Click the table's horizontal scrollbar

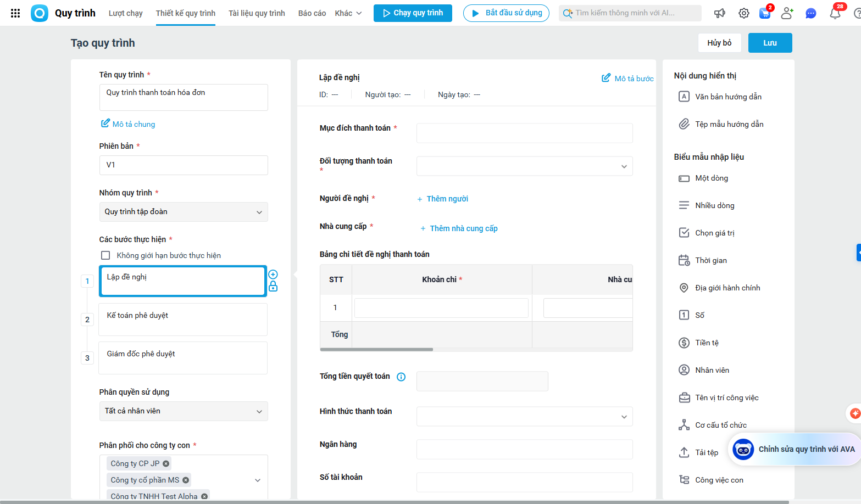[x=377, y=349]
